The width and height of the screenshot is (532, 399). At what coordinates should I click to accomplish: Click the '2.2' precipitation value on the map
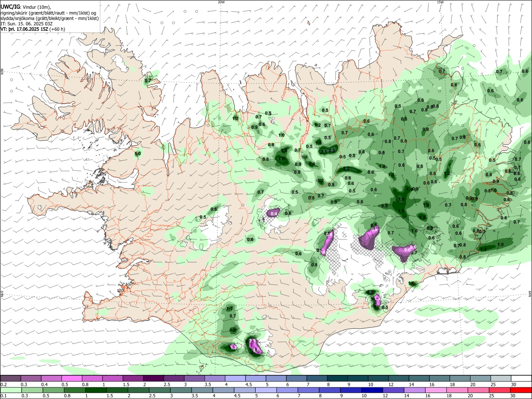coord(346,168)
